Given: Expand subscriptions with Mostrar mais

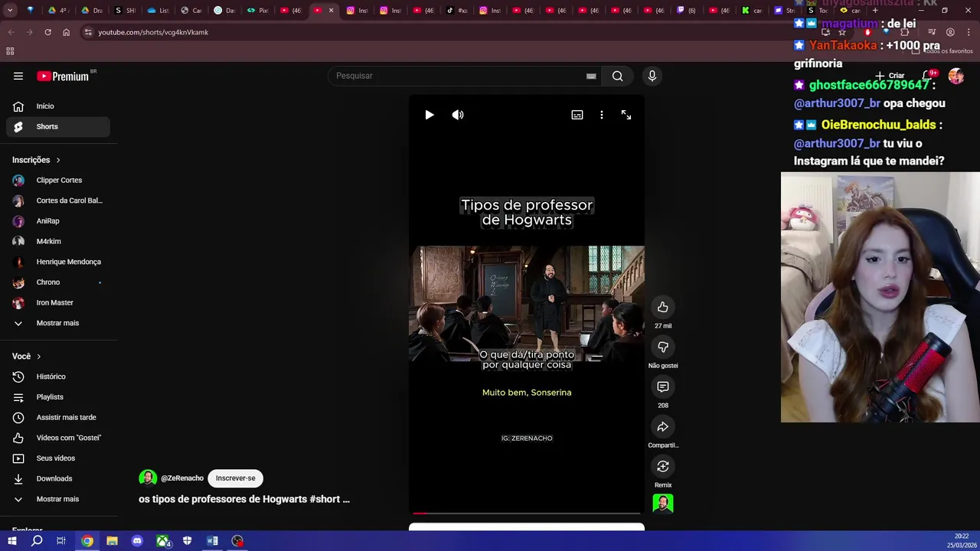Looking at the screenshot, I should (x=58, y=323).
